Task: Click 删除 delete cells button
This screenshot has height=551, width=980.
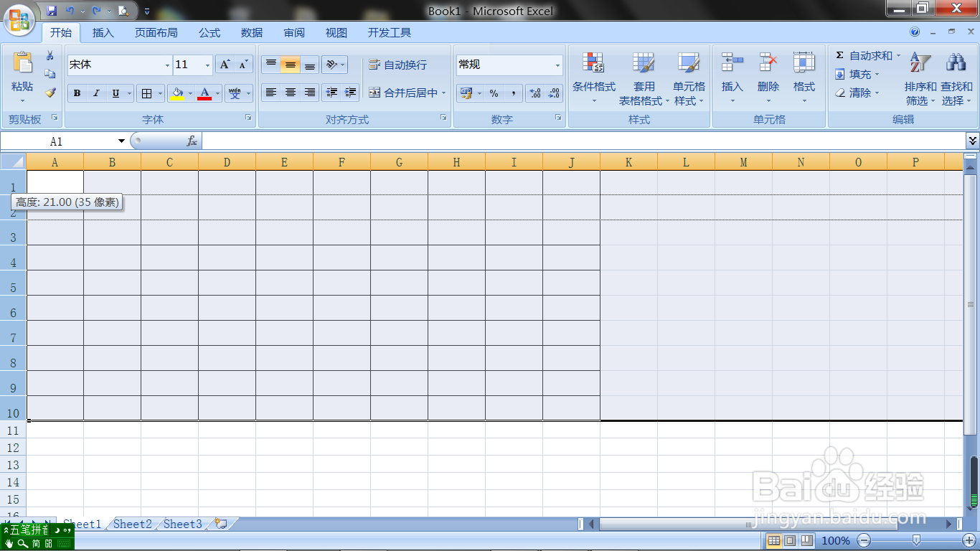Action: [768, 79]
